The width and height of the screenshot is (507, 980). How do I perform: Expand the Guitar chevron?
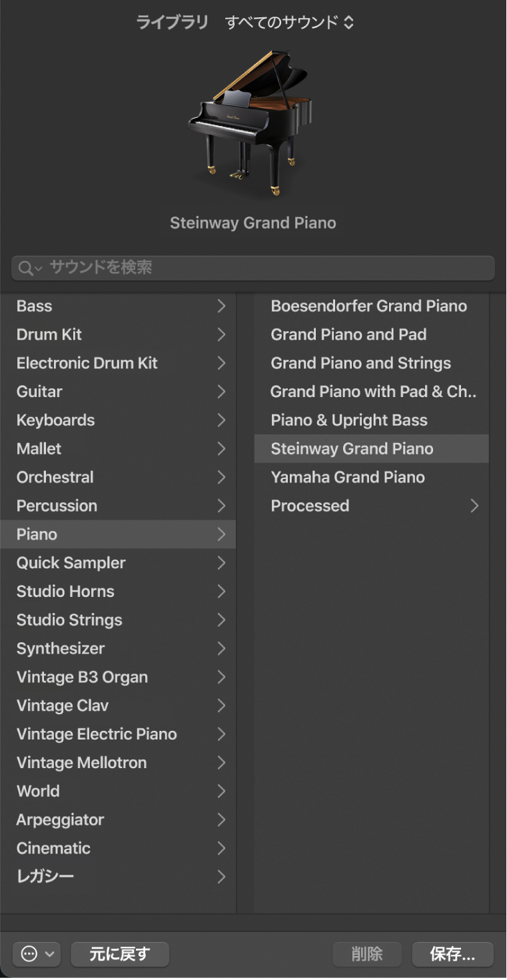click(221, 392)
